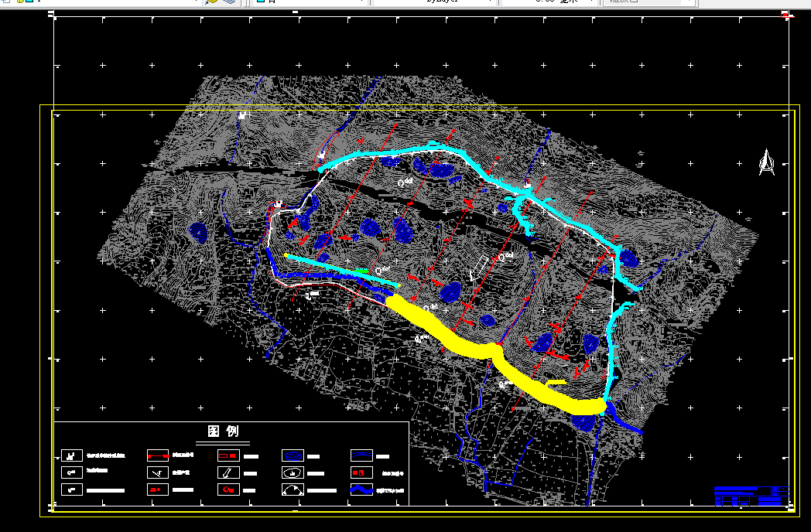The image size is (811, 532).
Task: Select the 图例 legend heading text
Action: [223, 431]
